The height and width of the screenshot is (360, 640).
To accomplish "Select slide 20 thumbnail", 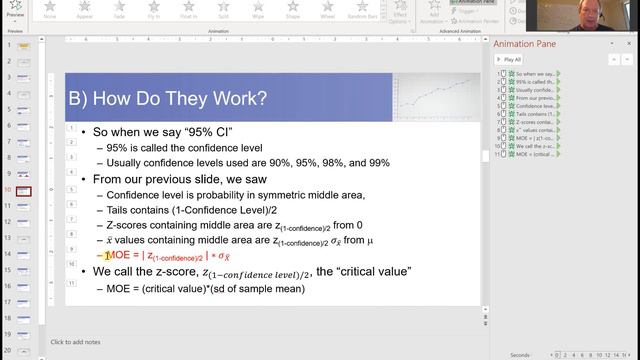I will click(24, 351).
